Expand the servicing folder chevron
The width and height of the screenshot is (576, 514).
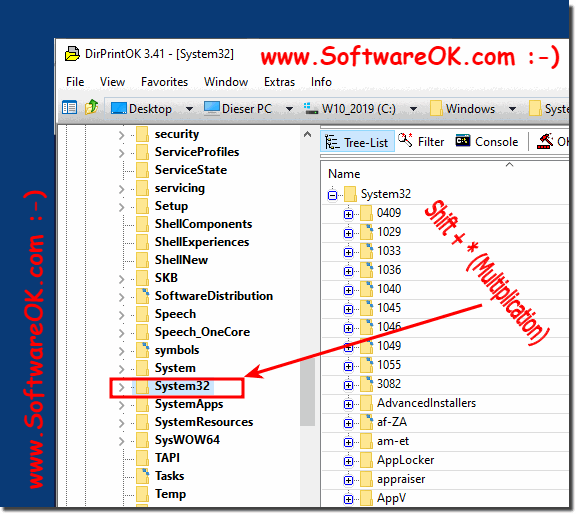pyautogui.click(x=122, y=189)
